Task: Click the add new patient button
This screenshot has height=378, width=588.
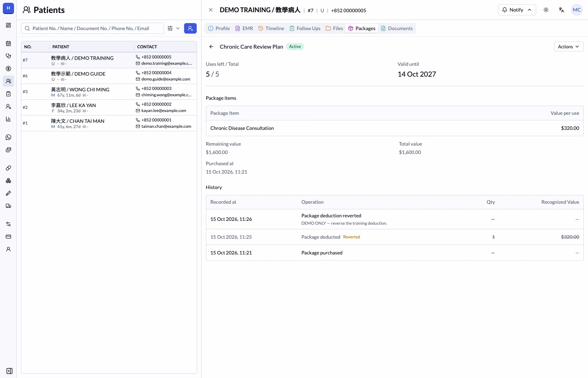Action: coord(190,28)
